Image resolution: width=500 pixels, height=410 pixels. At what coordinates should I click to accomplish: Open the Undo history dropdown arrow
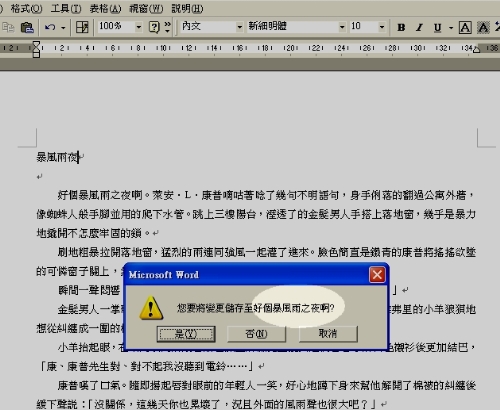coord(63,27)
